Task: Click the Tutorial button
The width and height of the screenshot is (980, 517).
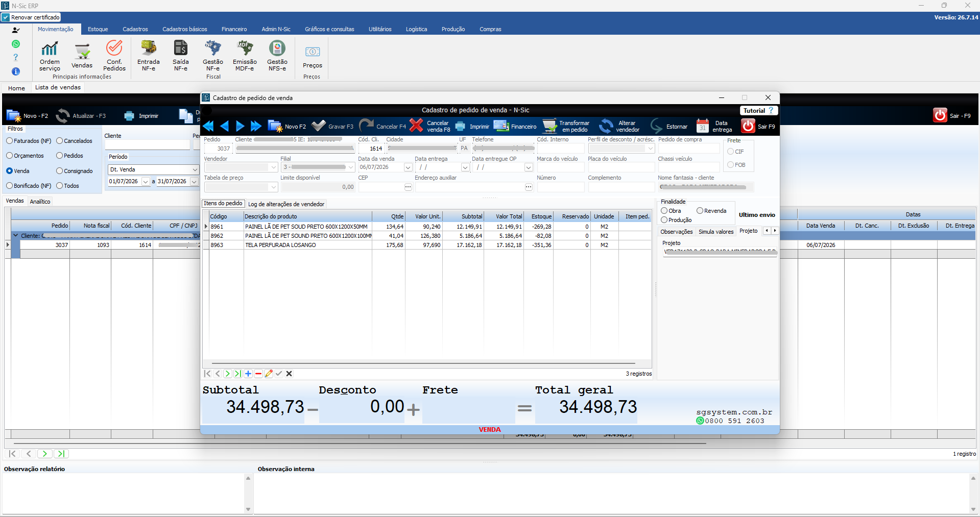Action: click(758, 111)
